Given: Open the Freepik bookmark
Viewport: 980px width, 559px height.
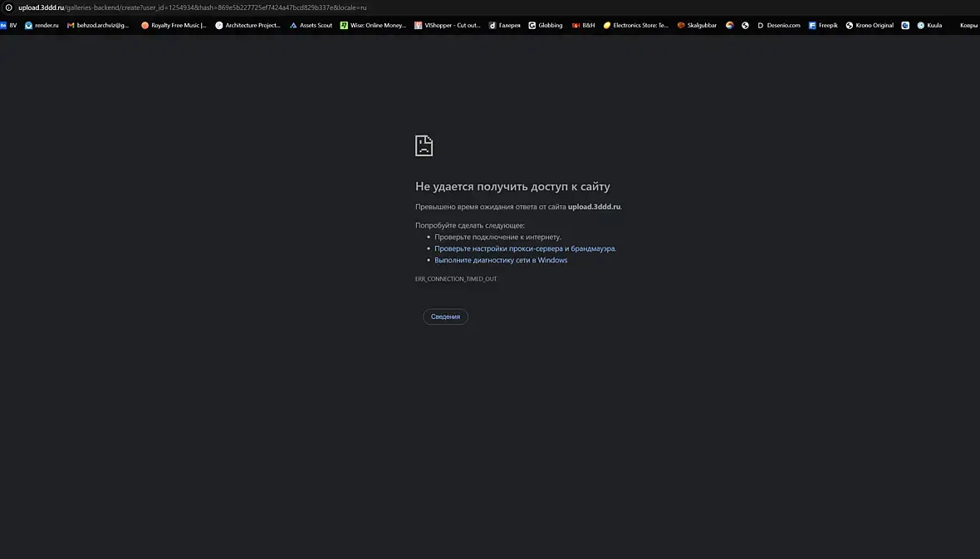Looking at the screenshot, I should coord(823,26).
